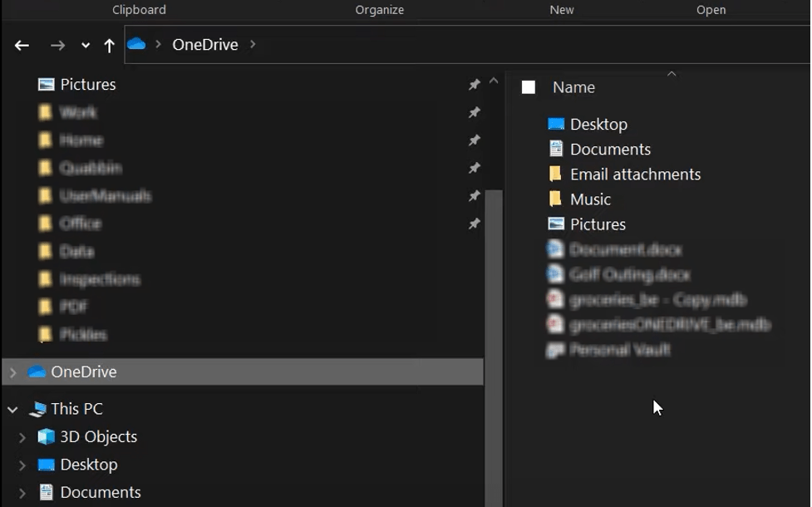Viewport: 812px width, 507px height.
Task: Open Desktop under This PC
Action: pos(89,465)
